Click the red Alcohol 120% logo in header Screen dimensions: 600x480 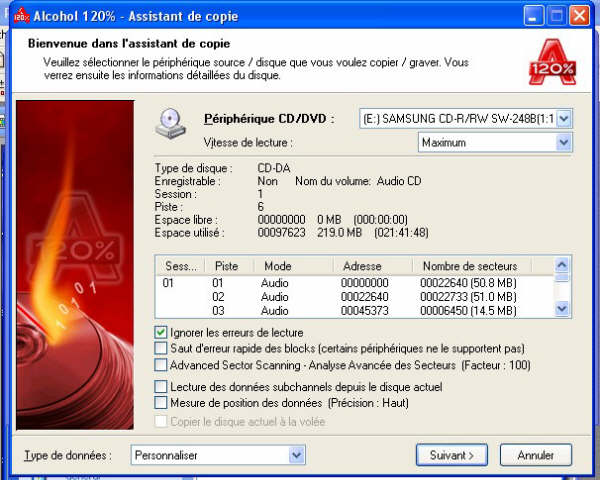(x=552, y=62)
